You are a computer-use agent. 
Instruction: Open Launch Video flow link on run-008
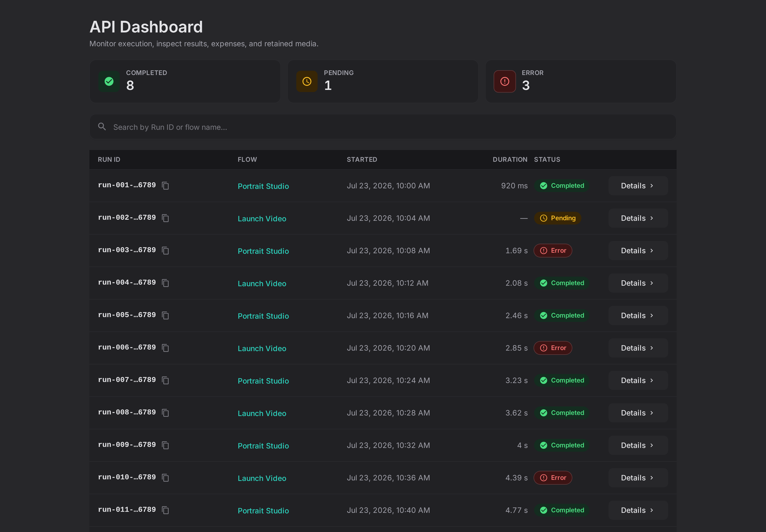click(262, 413)
